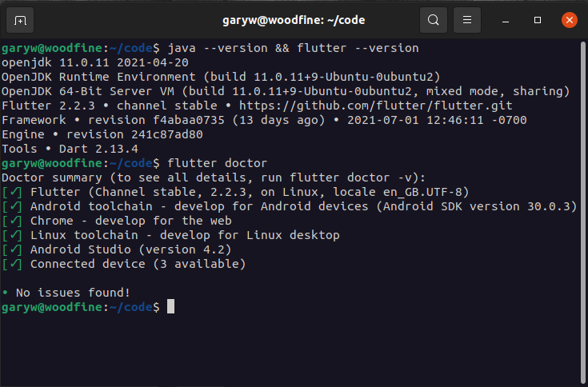Close the terminal window

[570, 20]
